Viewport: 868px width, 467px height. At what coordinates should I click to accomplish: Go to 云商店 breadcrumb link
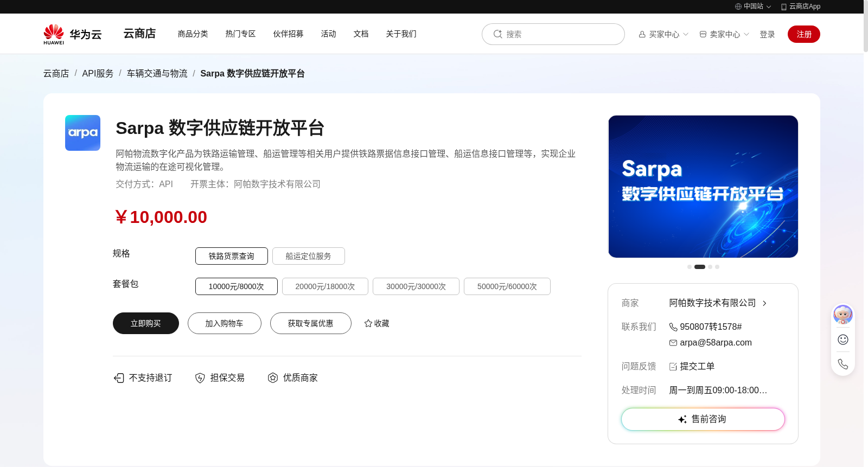[x=56, y=73]
